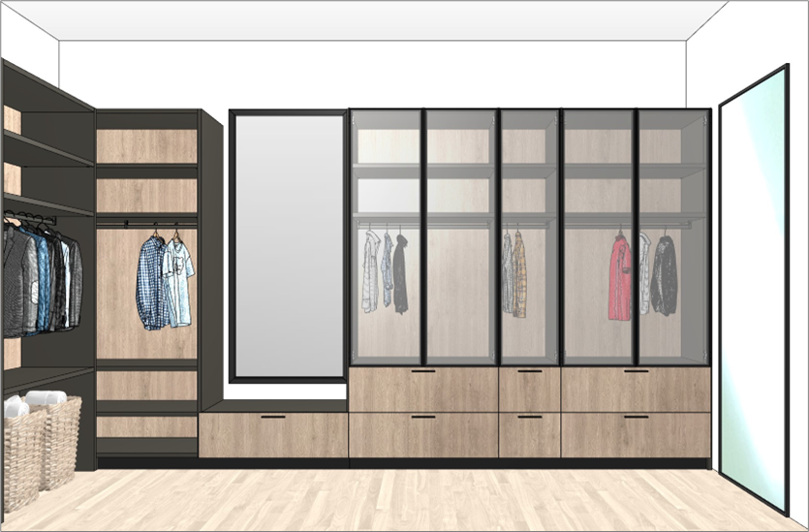Select the black jacket in rightmost glass section
Image resolution: width=809 pixels, height=532 pixels.
[665, 276]
